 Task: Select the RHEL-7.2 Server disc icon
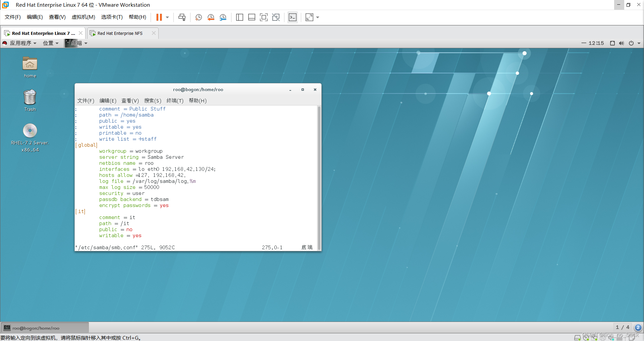30,138
